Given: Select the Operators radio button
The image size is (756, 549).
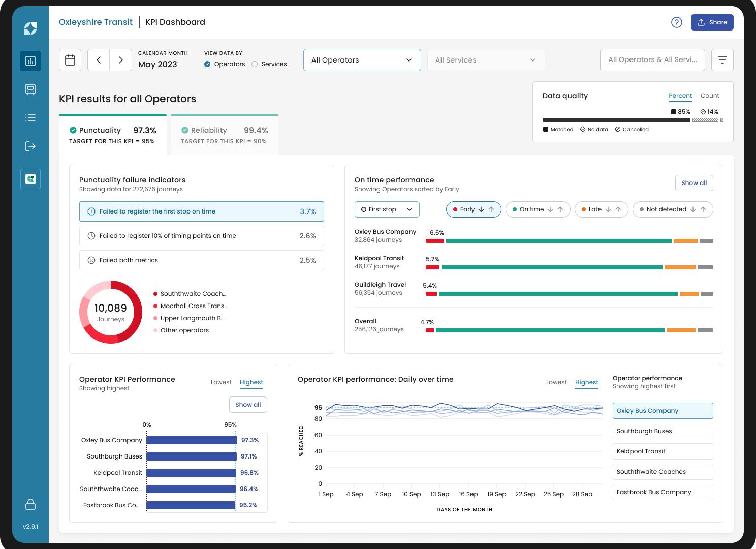Looking at the screenshot, I should point(207,64).
